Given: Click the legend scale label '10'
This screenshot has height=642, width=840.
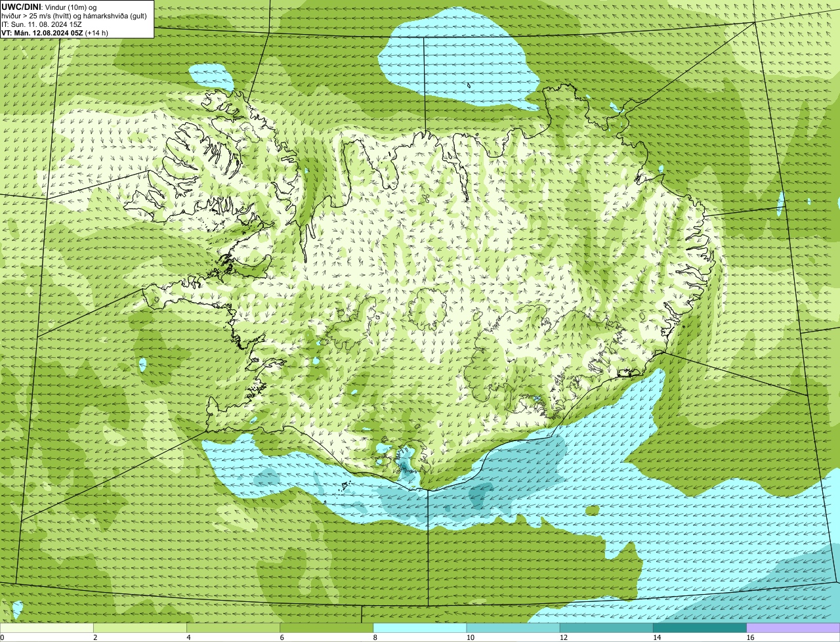Looking at the screenshot, I should (x=470, y=637).
